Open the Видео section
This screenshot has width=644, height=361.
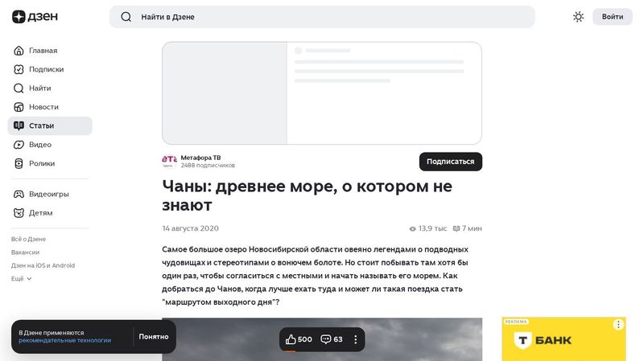click(x=40, y=145)
